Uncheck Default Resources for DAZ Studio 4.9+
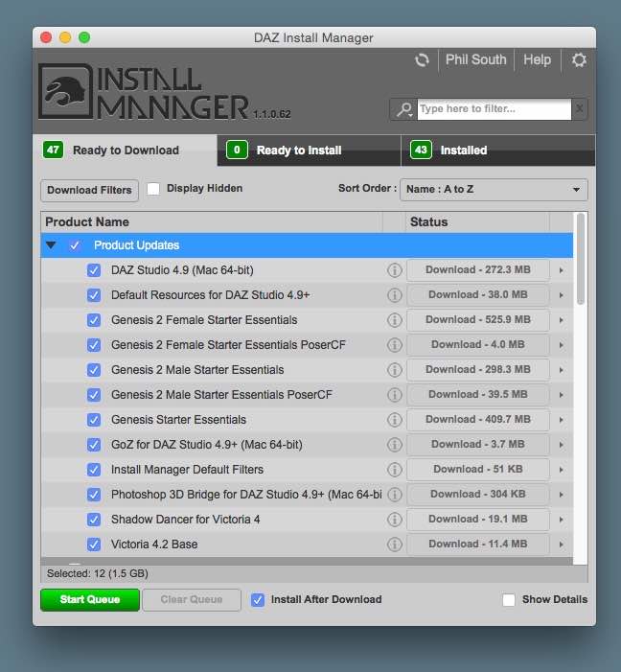The width and height of the screenshot is (621, 672). [94, 295]
